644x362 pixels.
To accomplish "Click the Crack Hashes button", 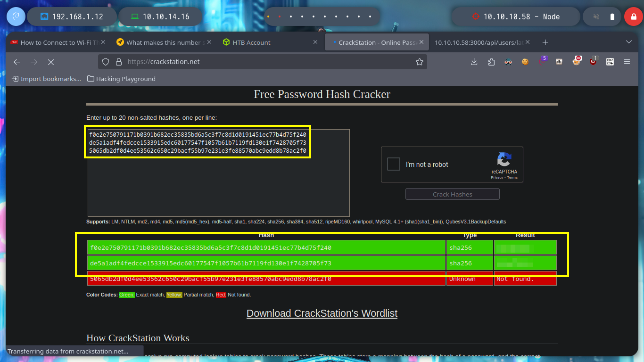I will coord(453,194).
